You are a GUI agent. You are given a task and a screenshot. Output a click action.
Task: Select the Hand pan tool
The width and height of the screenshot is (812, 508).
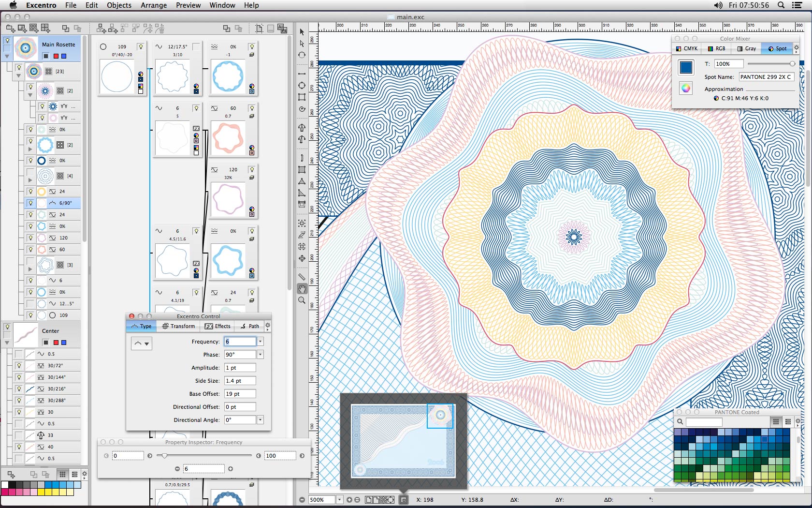pos(302,289)
